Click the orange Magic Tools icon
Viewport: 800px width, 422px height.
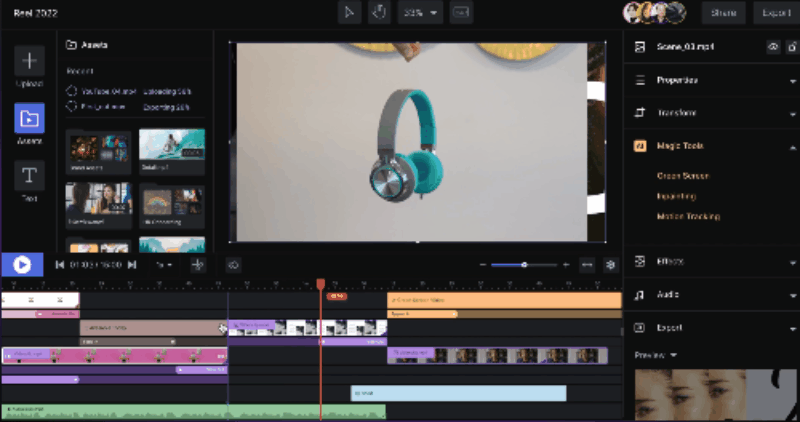point(640,146)
